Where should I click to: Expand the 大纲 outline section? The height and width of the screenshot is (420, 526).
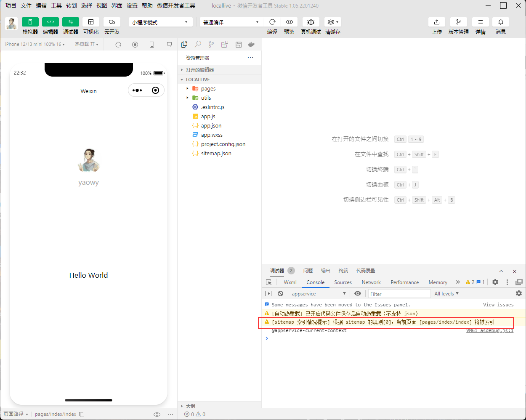(x=220, y=406)
